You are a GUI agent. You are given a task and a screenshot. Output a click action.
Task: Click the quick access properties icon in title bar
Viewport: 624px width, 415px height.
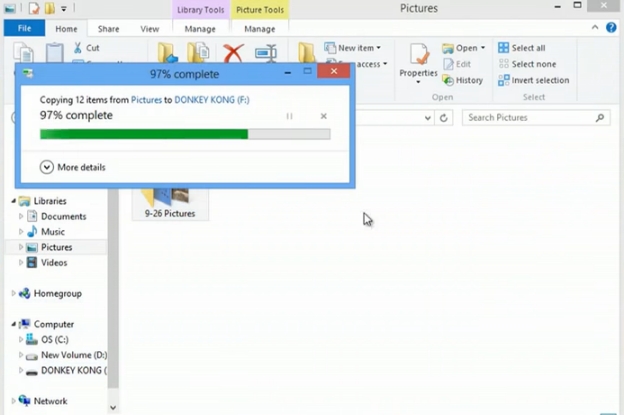(x=34, y=8)
